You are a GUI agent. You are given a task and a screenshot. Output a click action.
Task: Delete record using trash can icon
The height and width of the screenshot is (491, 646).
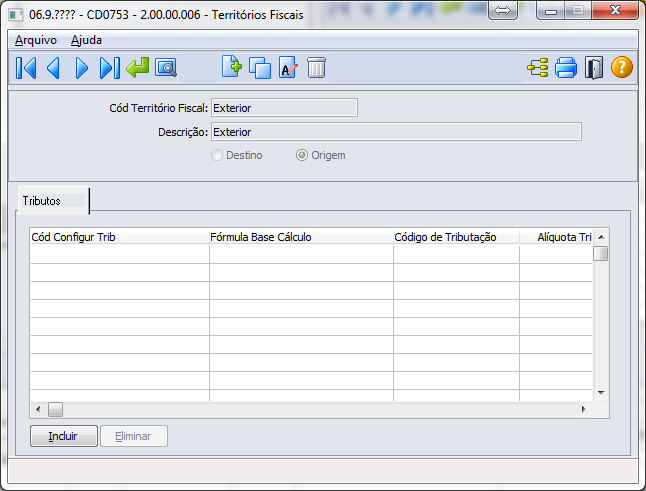[316, 68]
